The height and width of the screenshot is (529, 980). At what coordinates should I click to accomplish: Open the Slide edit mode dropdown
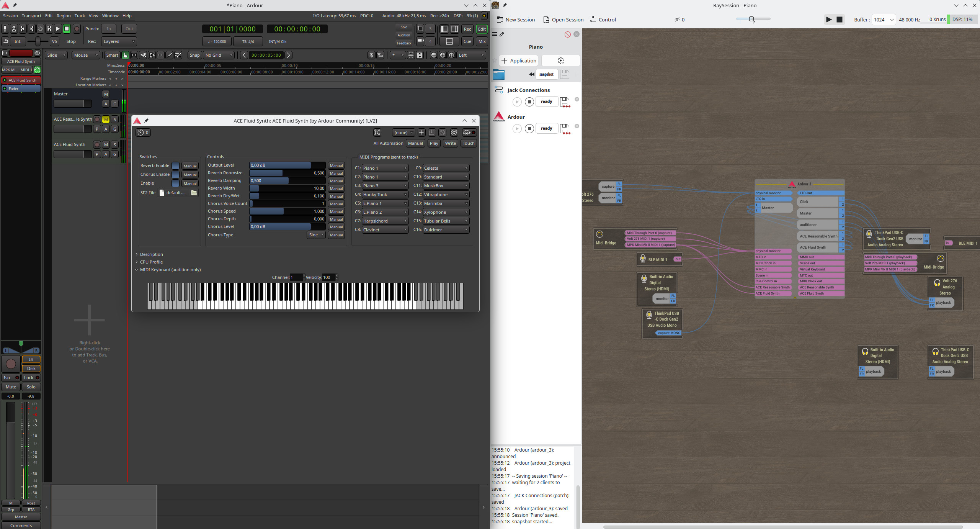tap(56, 55)
